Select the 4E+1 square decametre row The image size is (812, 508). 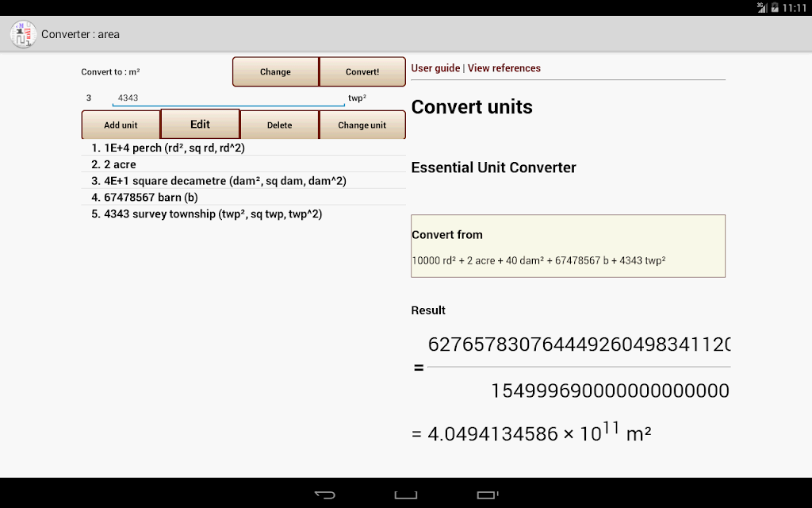click(x=243, y=181)
